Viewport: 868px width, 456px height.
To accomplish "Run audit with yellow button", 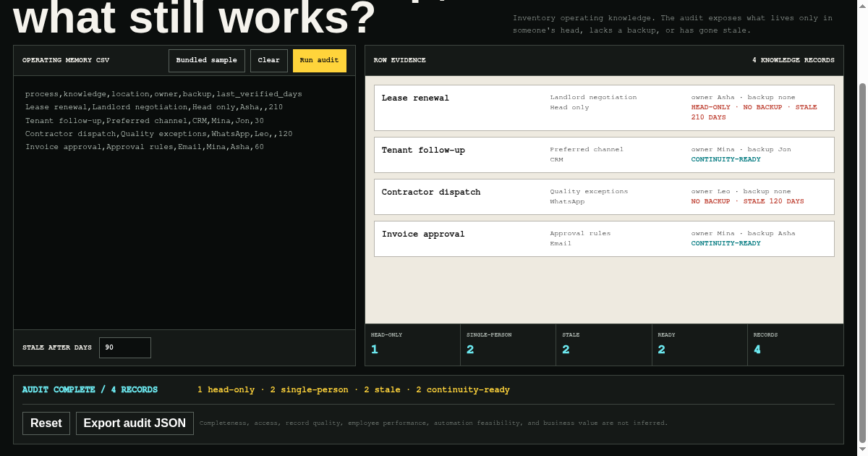I will click(x=320, y=61).
